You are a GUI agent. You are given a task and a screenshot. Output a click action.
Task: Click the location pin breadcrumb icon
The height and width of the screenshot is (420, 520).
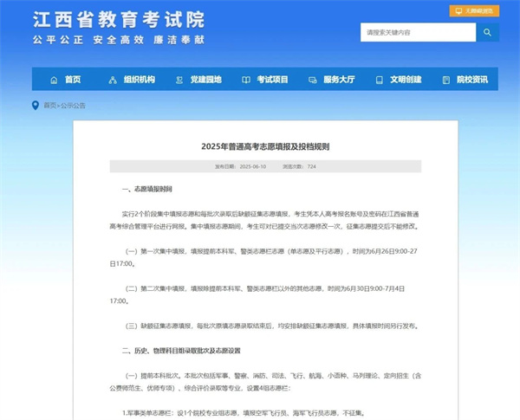pyautogui.click(x=36, y=106)
